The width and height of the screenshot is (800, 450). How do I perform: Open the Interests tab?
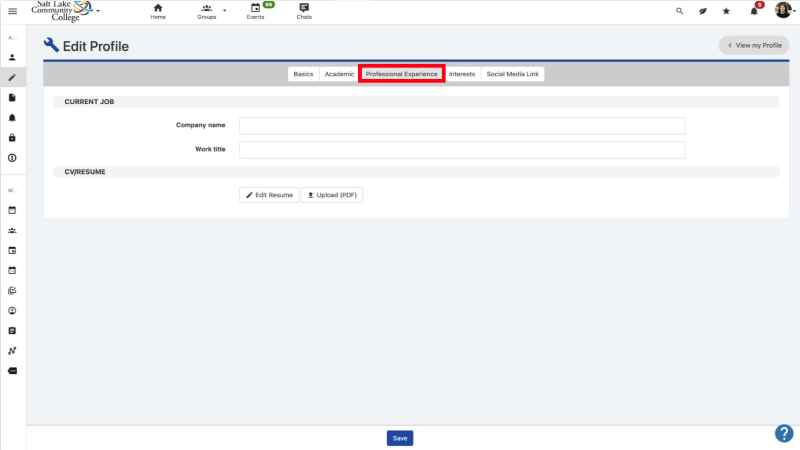(462, 74)
